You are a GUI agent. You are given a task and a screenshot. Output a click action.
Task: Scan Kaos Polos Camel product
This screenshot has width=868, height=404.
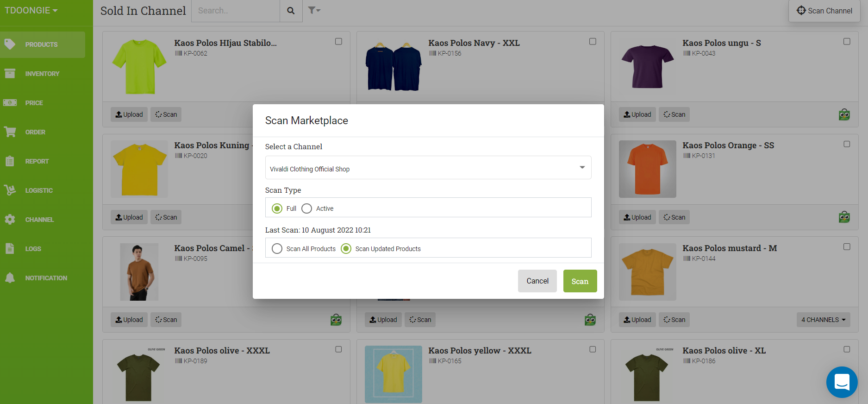166,320
